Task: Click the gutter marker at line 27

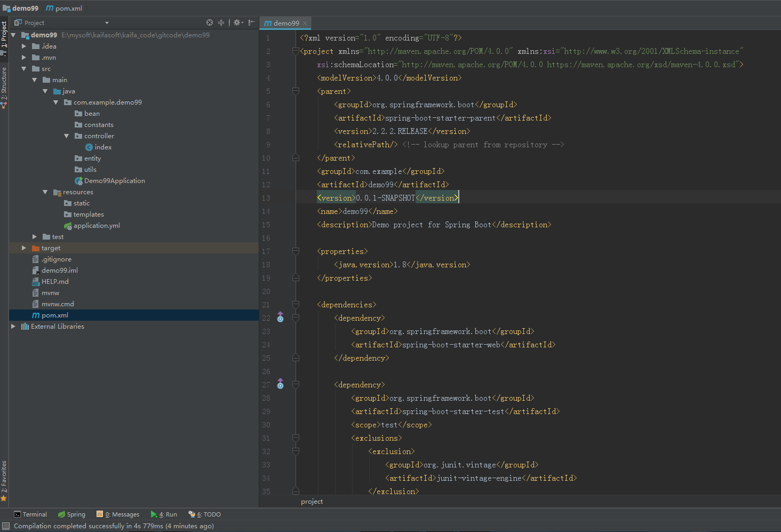Action: point(280,384)
